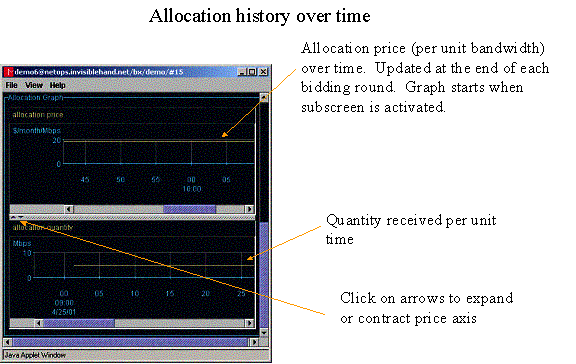Click right arrow of allocation price scrollbar
This screenshot has height=364, width=576.
(x=249, y=209)
